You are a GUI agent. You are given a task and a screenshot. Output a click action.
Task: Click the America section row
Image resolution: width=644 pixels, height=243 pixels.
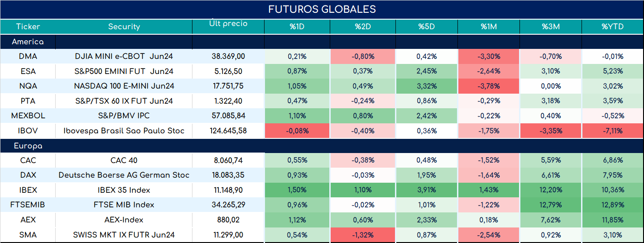[322, 42]
